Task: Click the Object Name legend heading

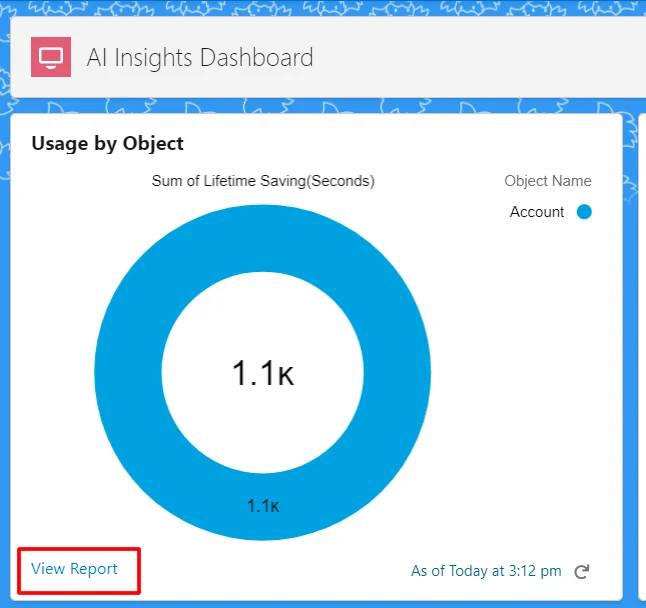Action: point(547,181)
